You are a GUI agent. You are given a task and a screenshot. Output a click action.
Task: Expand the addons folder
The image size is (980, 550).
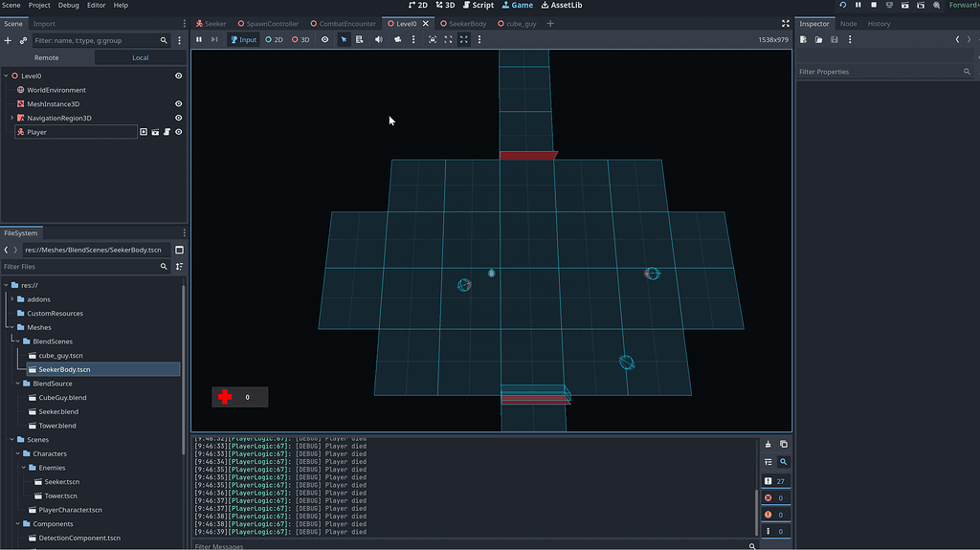(11, 299)
